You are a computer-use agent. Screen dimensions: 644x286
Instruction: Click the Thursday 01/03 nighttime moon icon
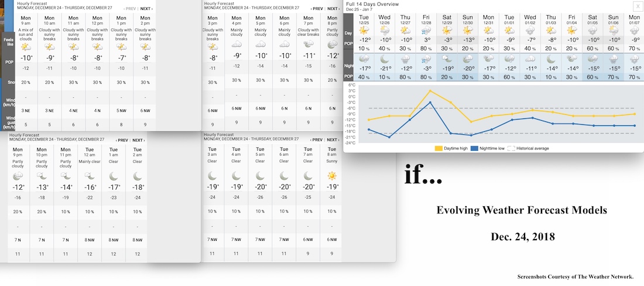pos(551,59)
